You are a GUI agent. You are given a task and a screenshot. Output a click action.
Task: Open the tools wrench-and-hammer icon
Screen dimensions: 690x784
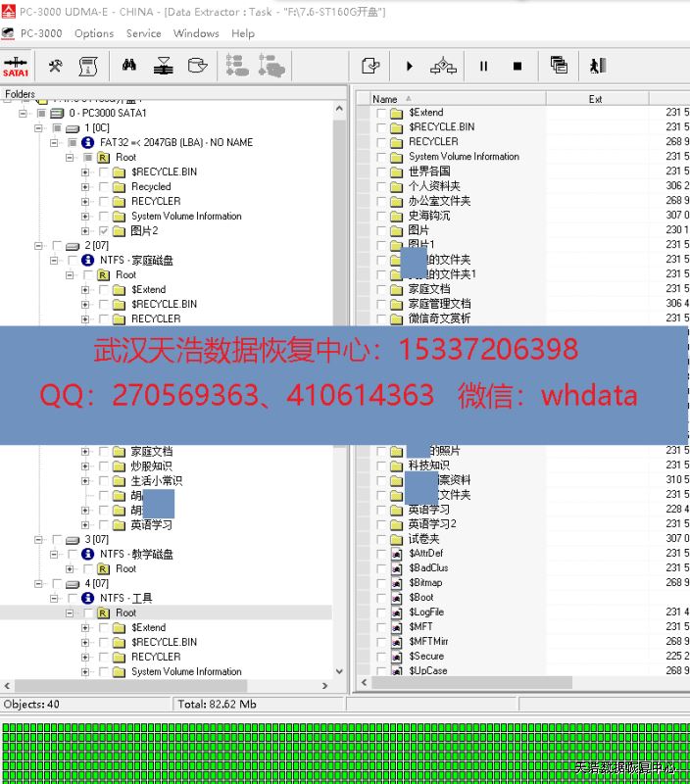[56, 66]
